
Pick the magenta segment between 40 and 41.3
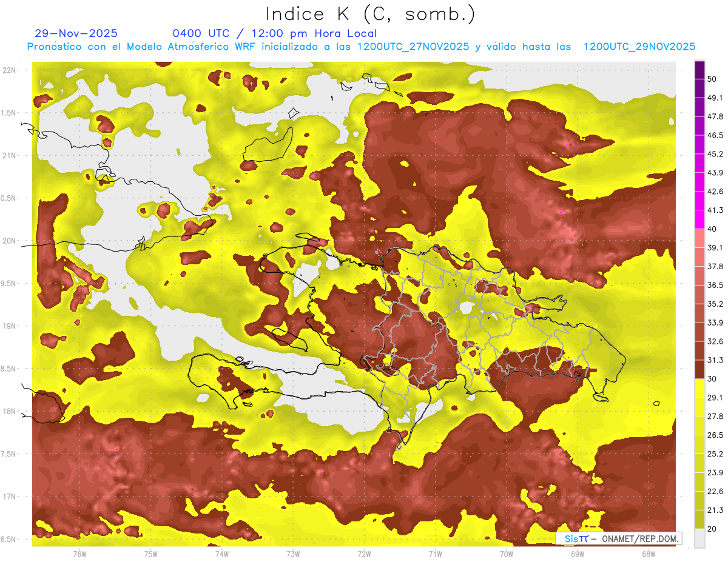coord(699,219)
